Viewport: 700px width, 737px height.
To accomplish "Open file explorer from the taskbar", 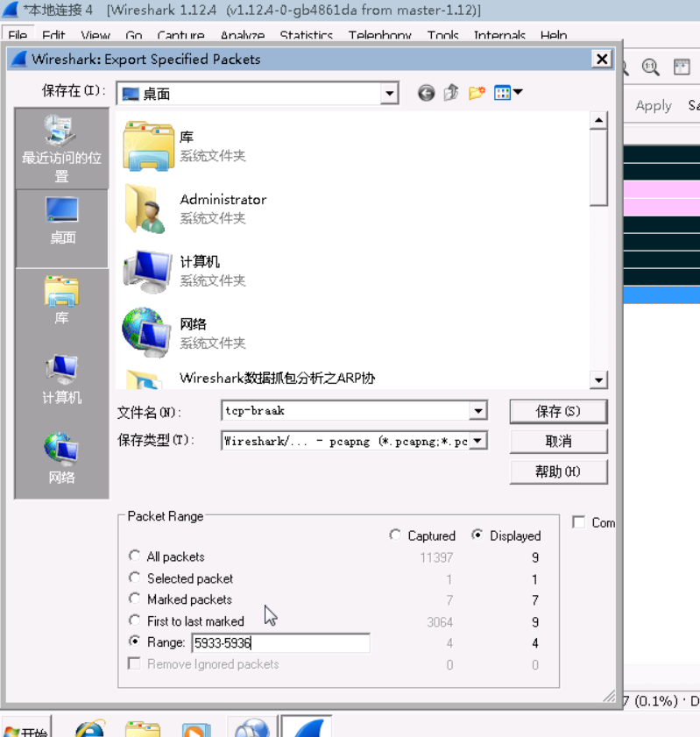I will (x=142, y=727).
